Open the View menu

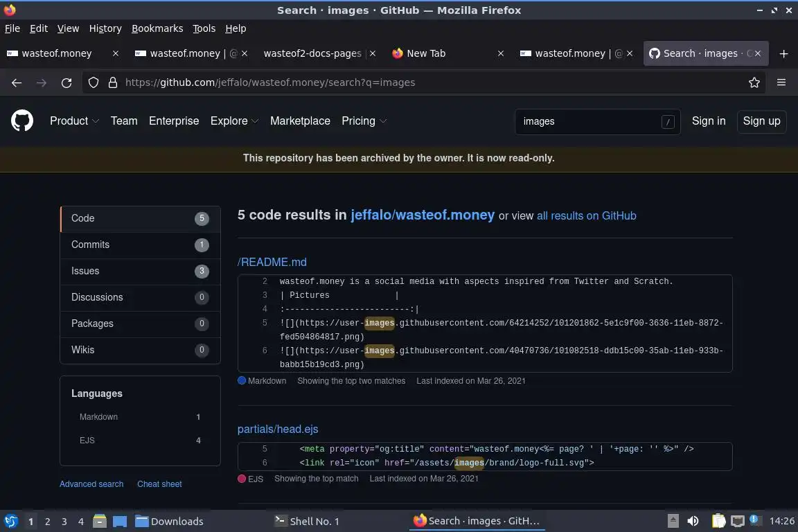click(x=68, y=28)
